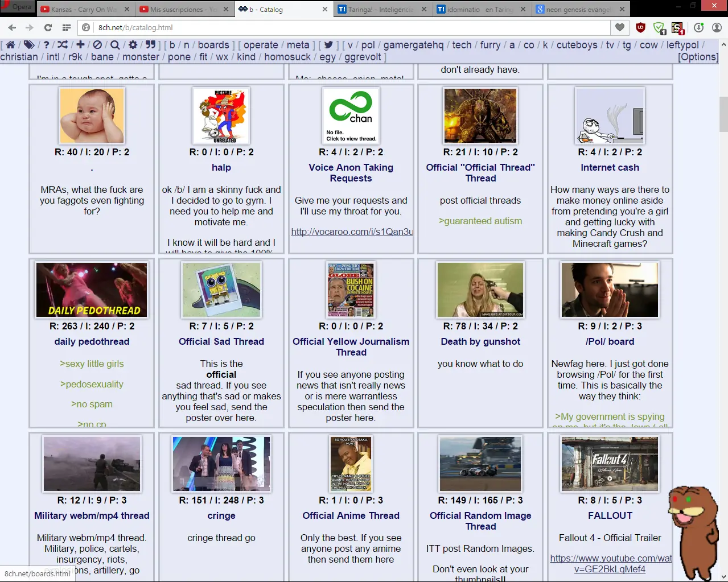
Task: Open the monster board link
Action: coord(141,57)
